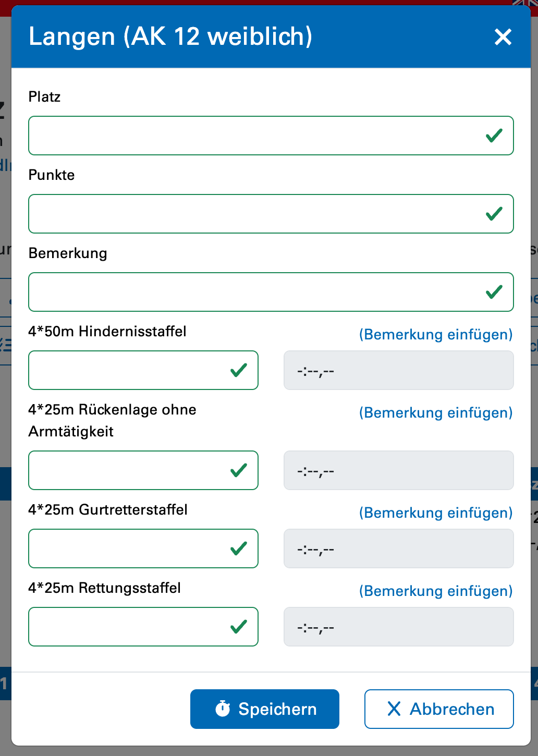Screen dimensions: 538x756
Task: Click the Rückenlage ohne Armtätigkeit time field
Action: pyautogui.click(x=398, y=470)
